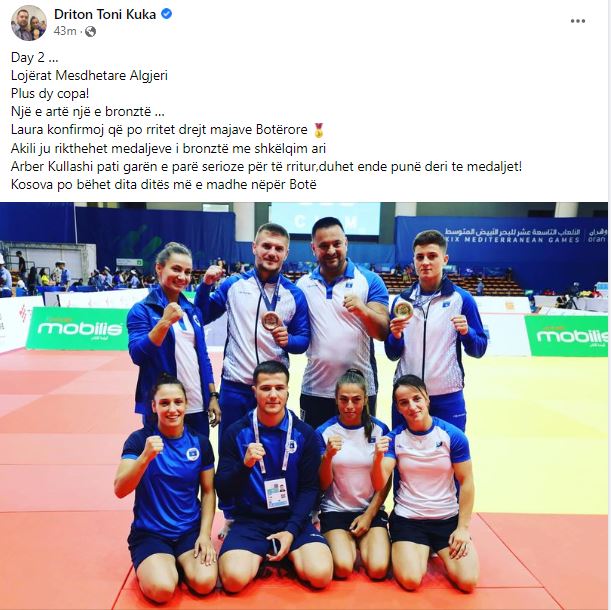Click the scoreboard screen behind the team
Viewport: 611px width, 610px height.
[x=325, y=219]
